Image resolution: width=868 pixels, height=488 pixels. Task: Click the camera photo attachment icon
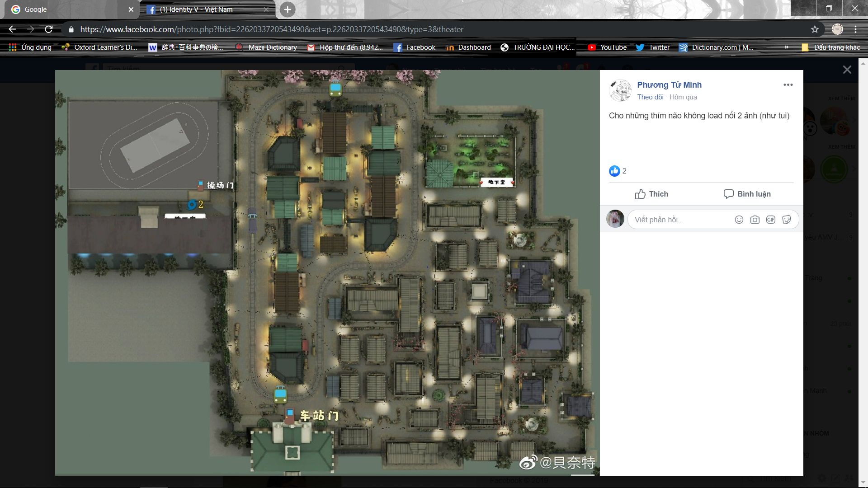[x=755, y=220]
